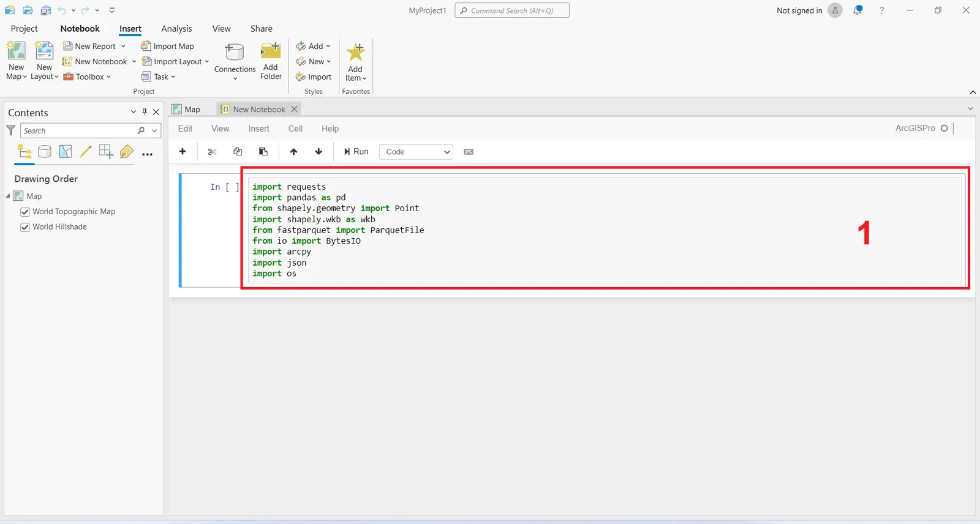980x524 pixels.
Task: Open the Task button
Action: click(158, 77)
